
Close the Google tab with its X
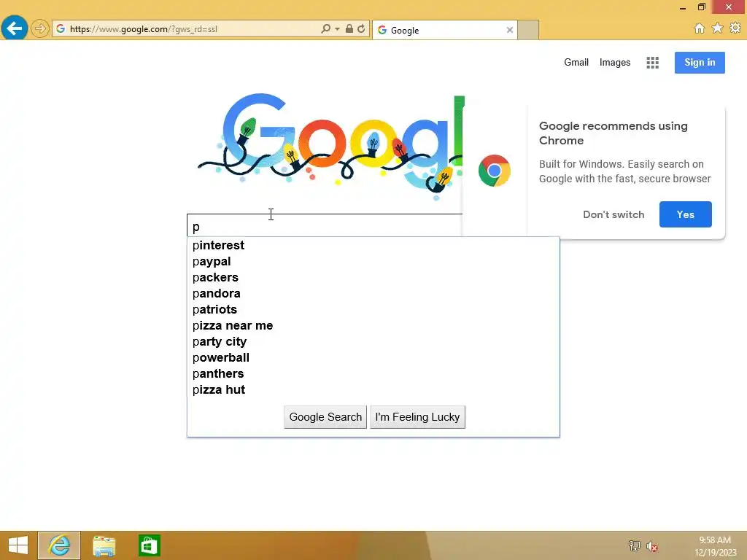pos(510,30)
